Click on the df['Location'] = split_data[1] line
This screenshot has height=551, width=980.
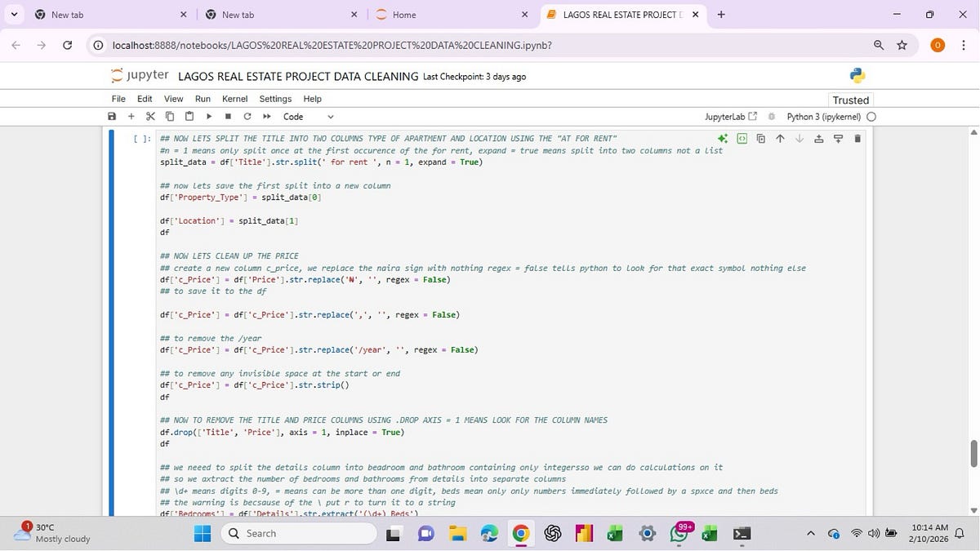point(230,220)
